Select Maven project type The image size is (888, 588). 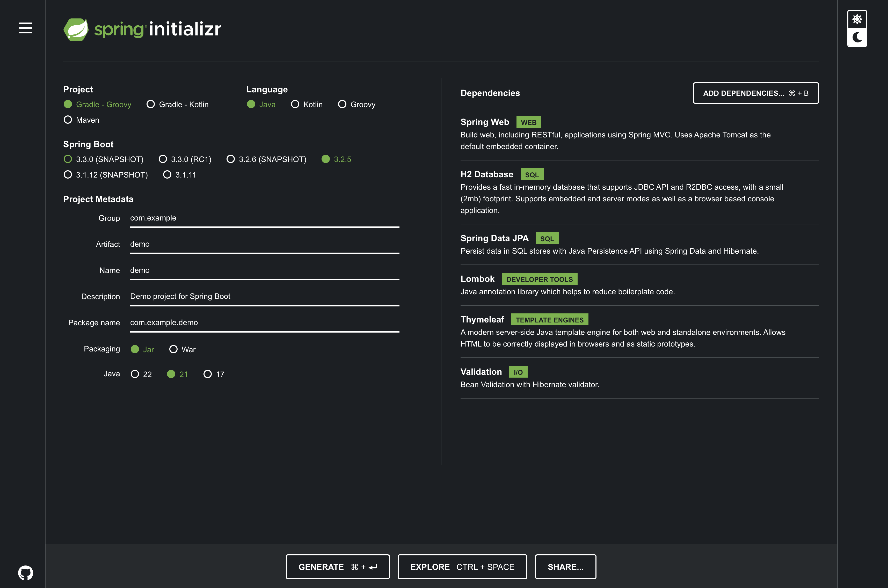pos(81,120)
